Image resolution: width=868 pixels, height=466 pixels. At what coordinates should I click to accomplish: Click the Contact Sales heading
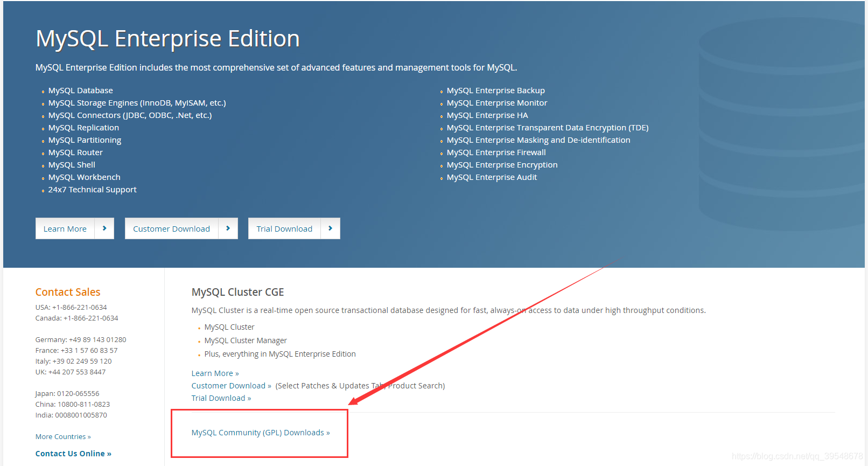[68, 292]
